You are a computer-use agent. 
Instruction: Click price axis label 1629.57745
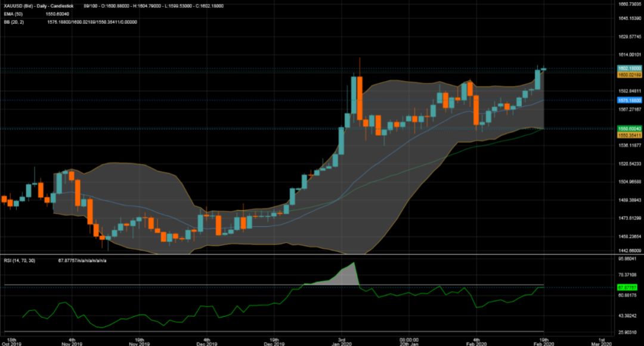[x=630, y=36]
